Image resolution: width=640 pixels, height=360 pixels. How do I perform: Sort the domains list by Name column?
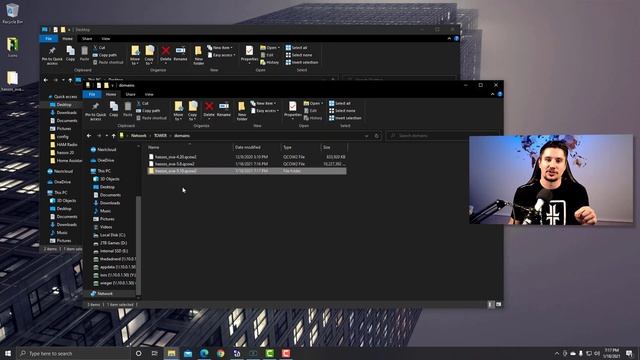pos(189,147)
